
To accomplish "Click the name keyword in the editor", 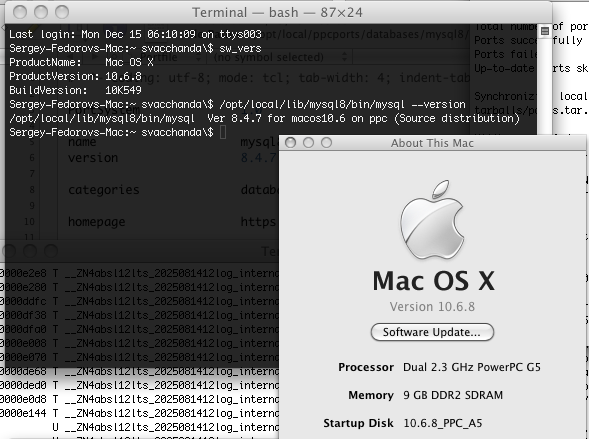I will 82,142.
